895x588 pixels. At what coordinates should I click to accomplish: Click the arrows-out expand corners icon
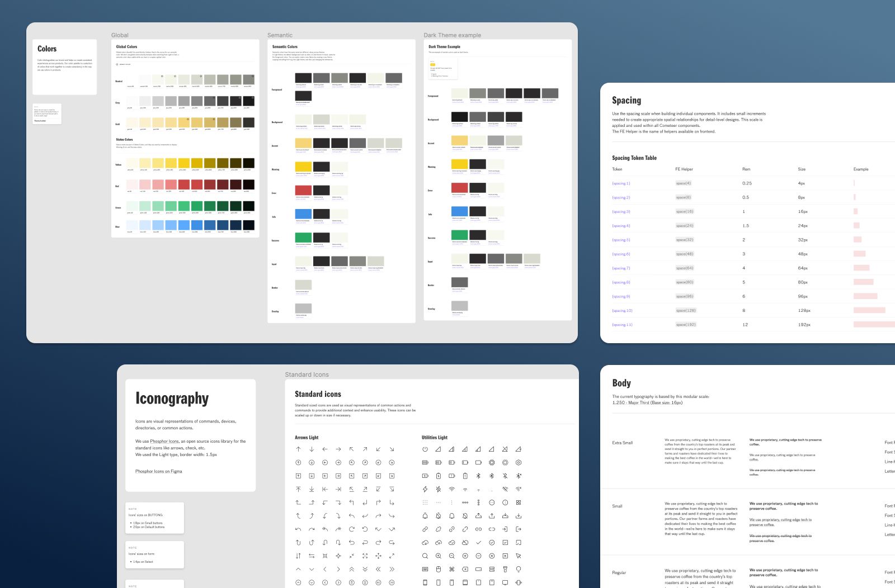click(x=365, y=556)
